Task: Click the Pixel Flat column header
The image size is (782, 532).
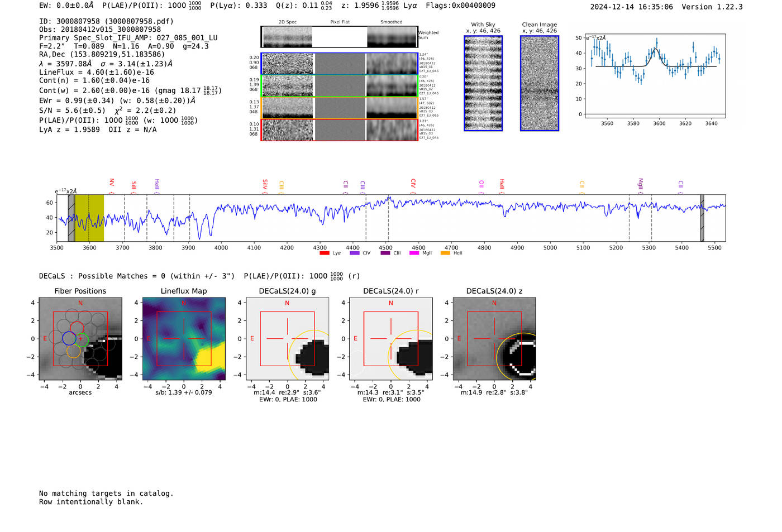Action: click(x=340, y=22)
